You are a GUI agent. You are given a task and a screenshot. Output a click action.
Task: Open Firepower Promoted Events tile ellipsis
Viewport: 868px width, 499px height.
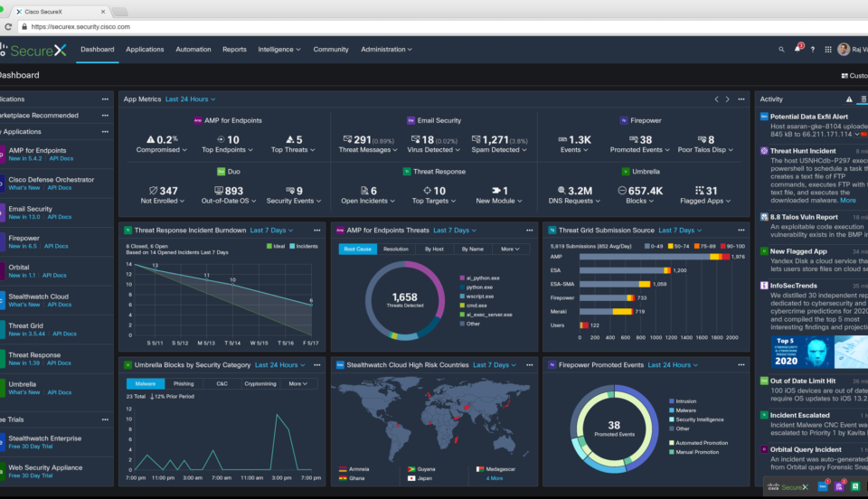tap(741, 364)
